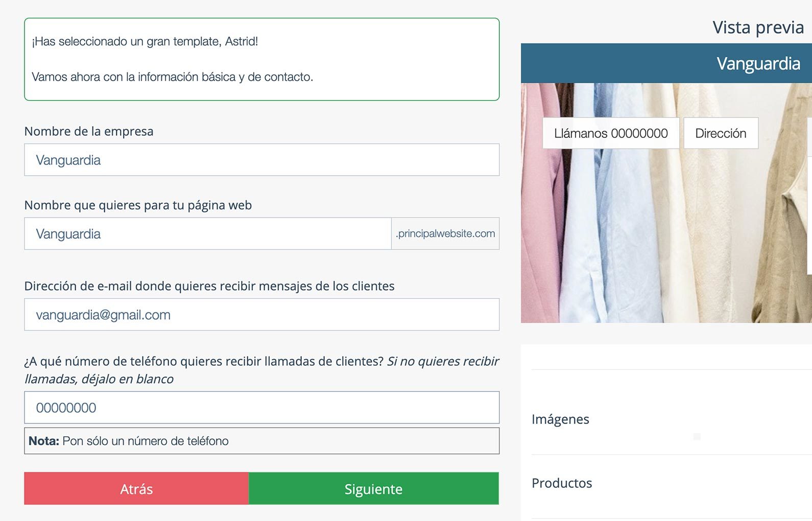Click the phone number field 00000000
This screenshot has height=521, width=812.
(261, 408)
